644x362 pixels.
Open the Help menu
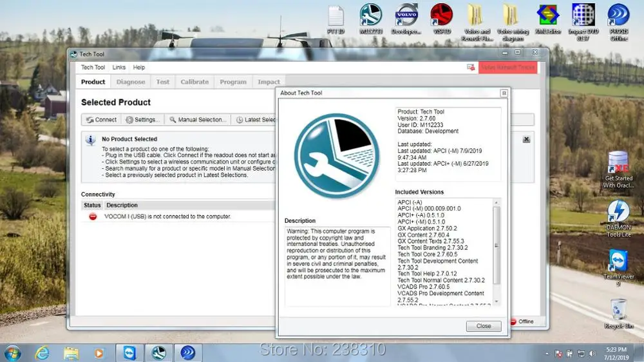(x=139, y=68)
